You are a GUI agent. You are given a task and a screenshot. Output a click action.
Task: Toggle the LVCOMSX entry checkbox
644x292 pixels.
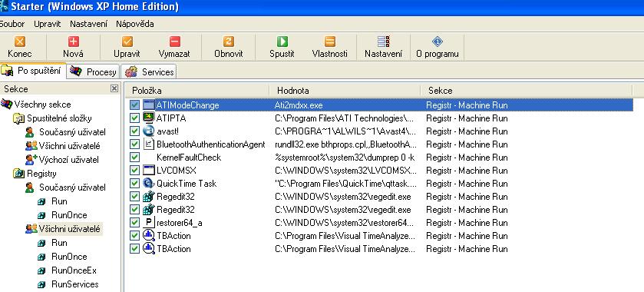[134, 171]
